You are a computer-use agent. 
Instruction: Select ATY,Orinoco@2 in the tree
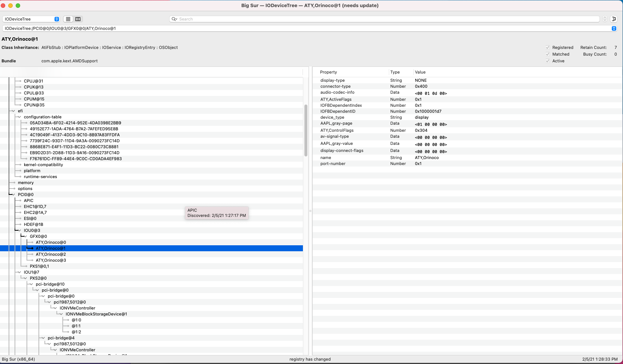click(x=51, y=254)
